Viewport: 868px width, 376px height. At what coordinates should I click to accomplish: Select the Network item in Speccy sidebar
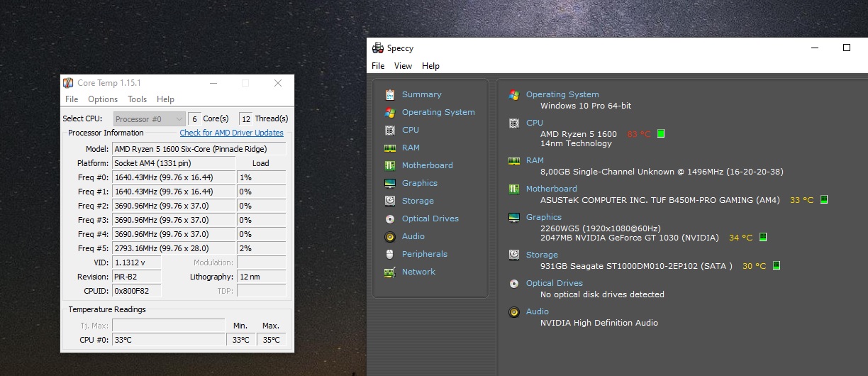tap(418, 272)
